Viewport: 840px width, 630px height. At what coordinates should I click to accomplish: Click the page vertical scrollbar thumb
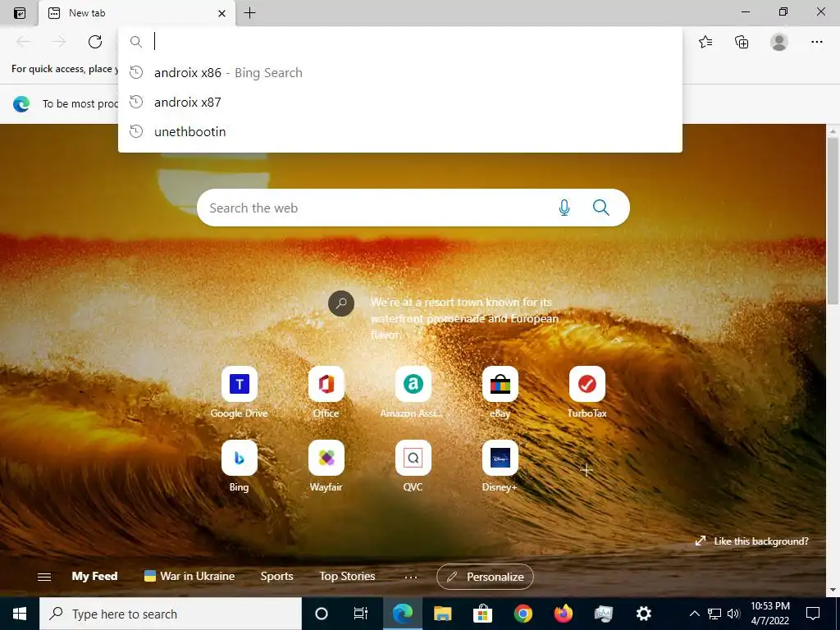coord(833,220)
